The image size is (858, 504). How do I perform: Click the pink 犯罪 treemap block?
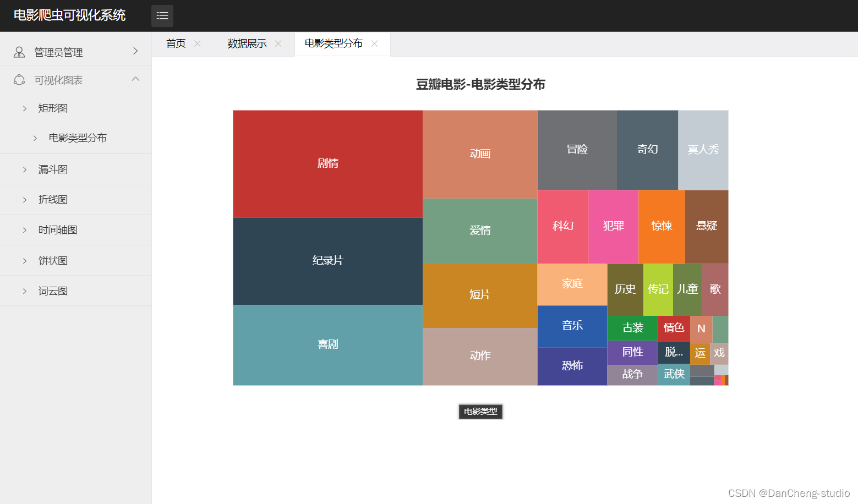(x=614, y=227)
